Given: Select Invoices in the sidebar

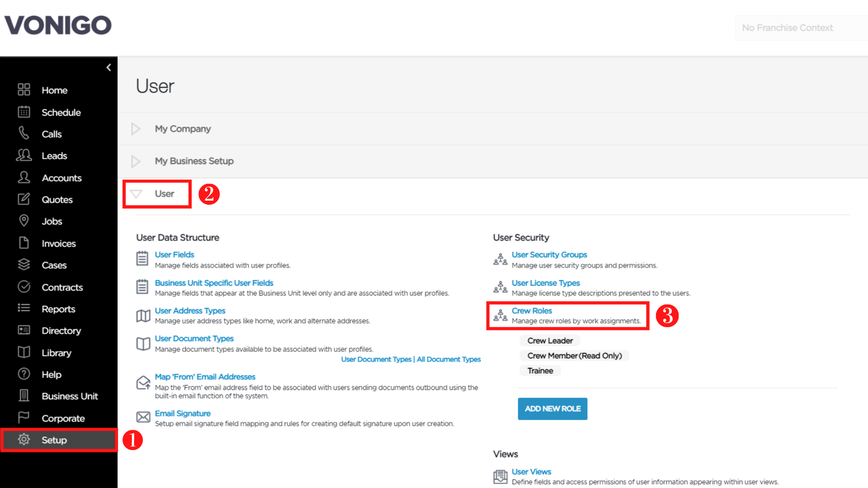Looking at the screenshot, I should pyautogui.click(x=58, y=243).
